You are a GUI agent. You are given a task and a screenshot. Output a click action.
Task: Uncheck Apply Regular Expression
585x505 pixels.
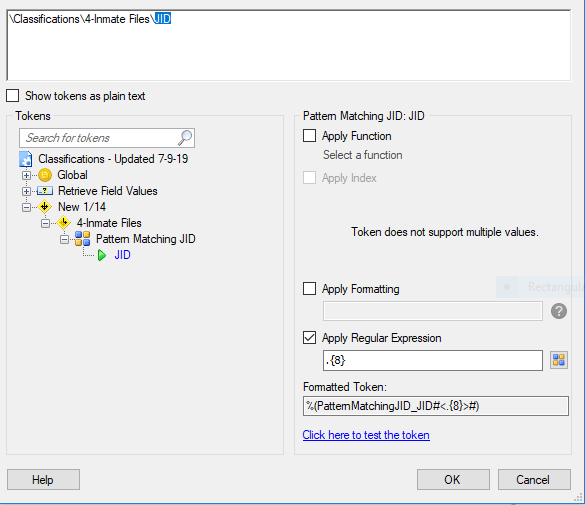[309, 338]
